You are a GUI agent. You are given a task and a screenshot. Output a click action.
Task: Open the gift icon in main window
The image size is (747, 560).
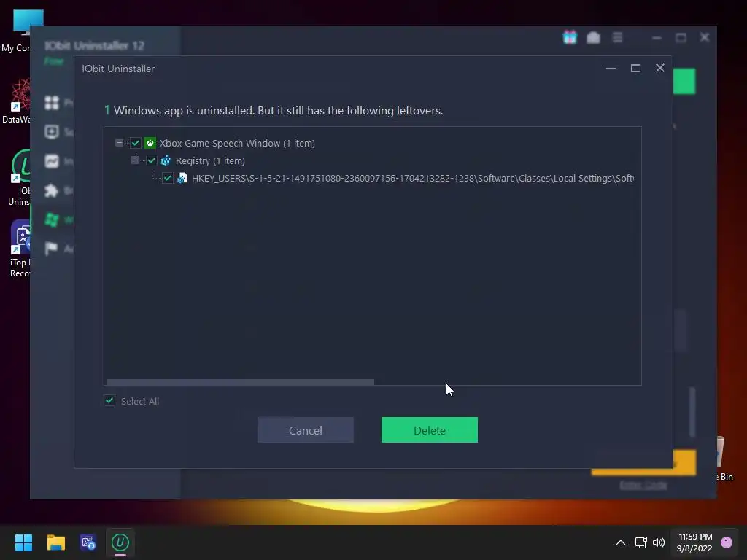(x=570, y=37)
